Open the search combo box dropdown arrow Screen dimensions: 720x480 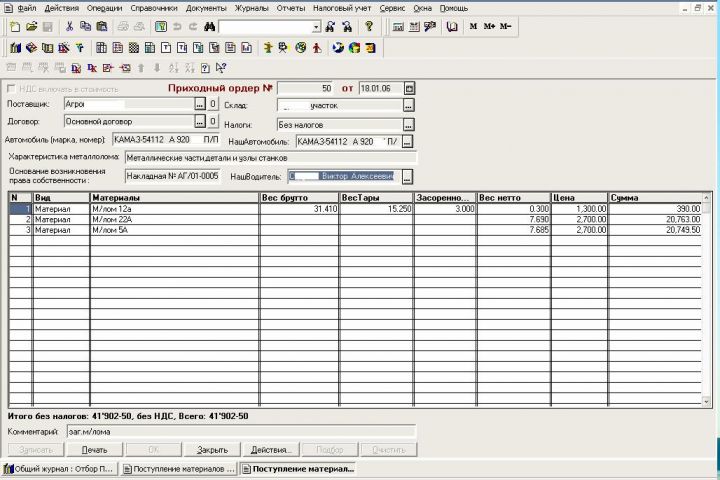(316, 27)
